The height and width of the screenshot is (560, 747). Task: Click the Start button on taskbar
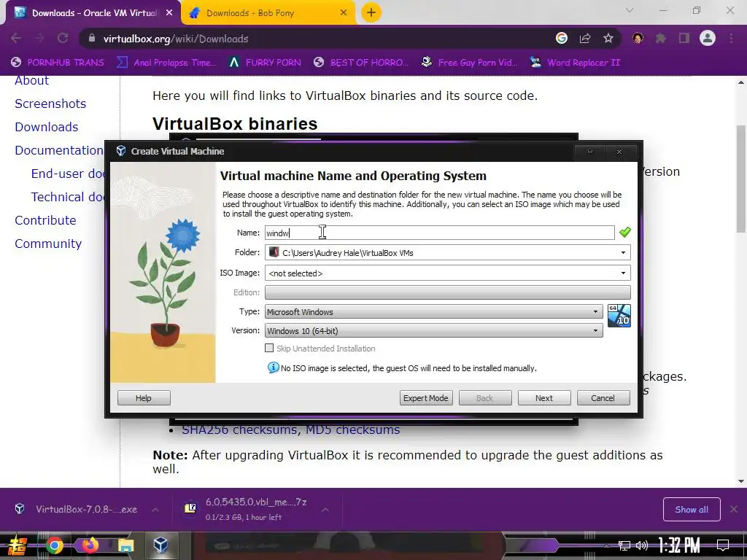point(18,545)
